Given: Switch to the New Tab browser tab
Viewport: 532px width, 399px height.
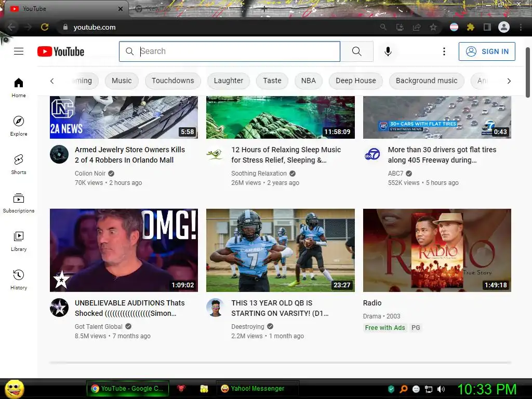Looking at the screenshot, I should [158, 9].
